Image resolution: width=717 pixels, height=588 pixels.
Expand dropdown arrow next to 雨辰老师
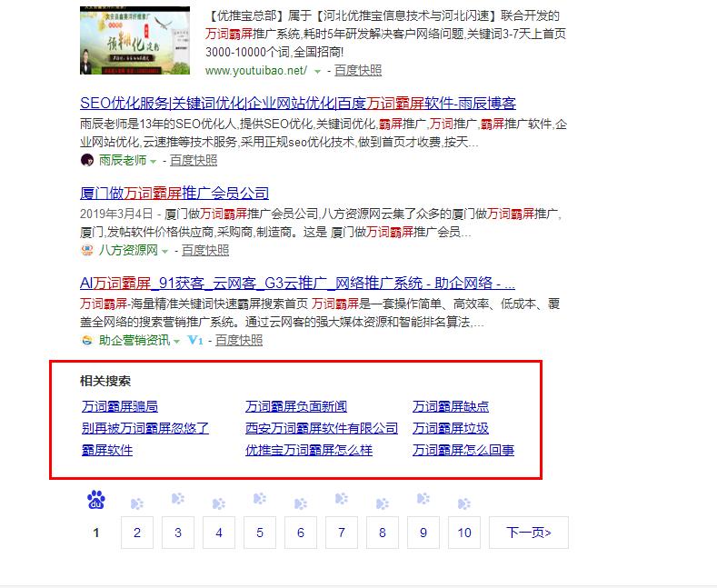154,162
